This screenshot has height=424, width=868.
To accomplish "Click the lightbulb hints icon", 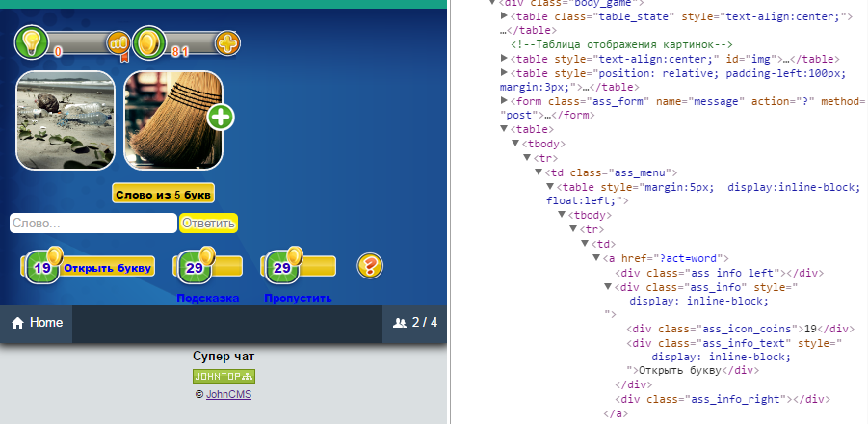I will point(31,42).
